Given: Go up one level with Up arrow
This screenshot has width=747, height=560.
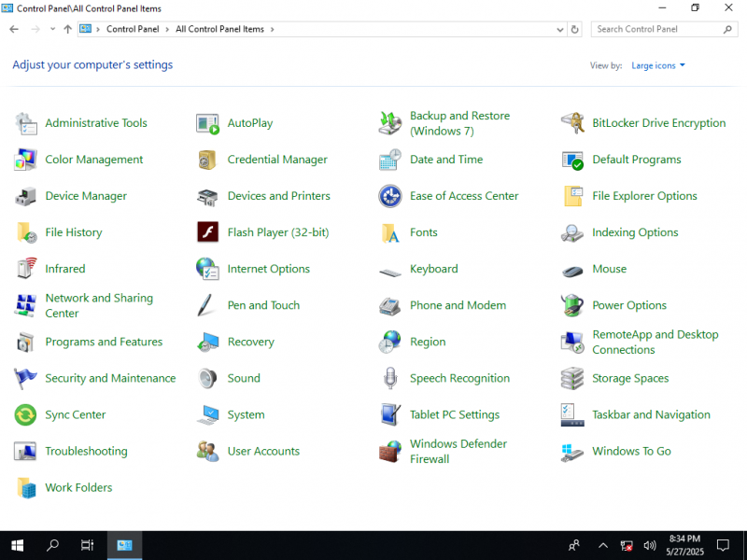Looking at the screenshot, I should (67, 30).
